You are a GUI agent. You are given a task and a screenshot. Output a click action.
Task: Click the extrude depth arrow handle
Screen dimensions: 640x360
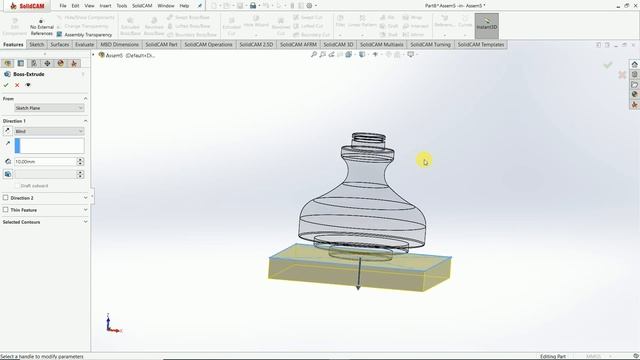(358, 288)
